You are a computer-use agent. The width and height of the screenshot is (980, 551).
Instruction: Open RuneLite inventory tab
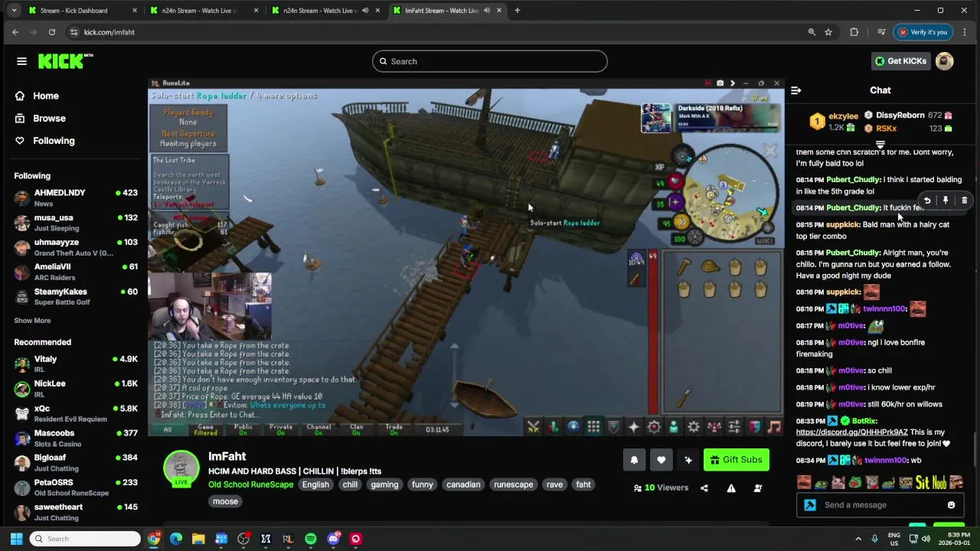[593, 427]
